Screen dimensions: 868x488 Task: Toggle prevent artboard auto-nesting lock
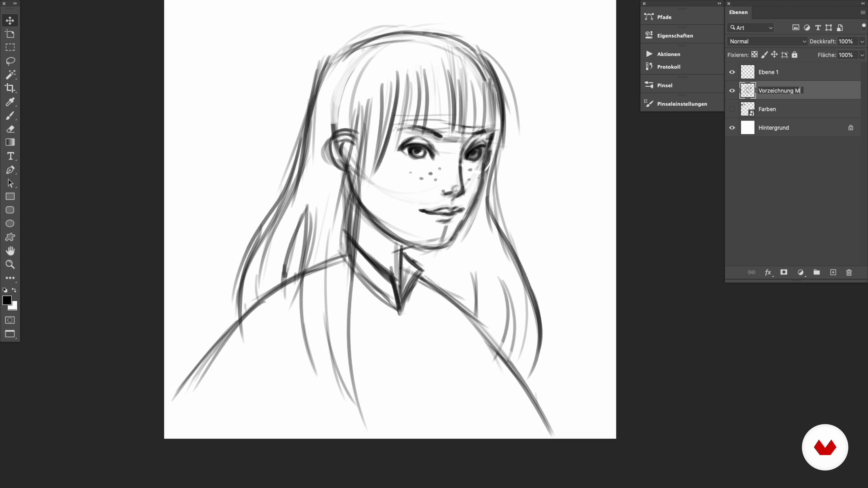tap(784, 54)
